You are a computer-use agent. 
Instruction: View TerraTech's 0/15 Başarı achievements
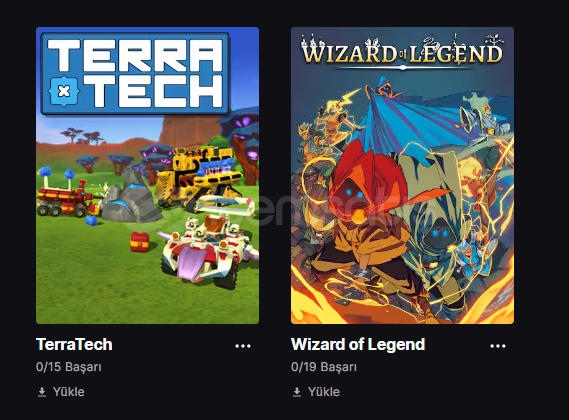point(69,367)
